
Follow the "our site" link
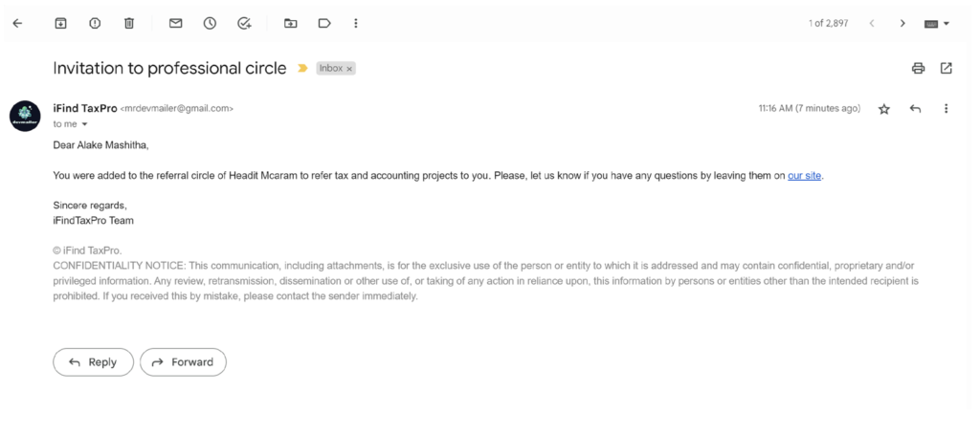point(804,176)
